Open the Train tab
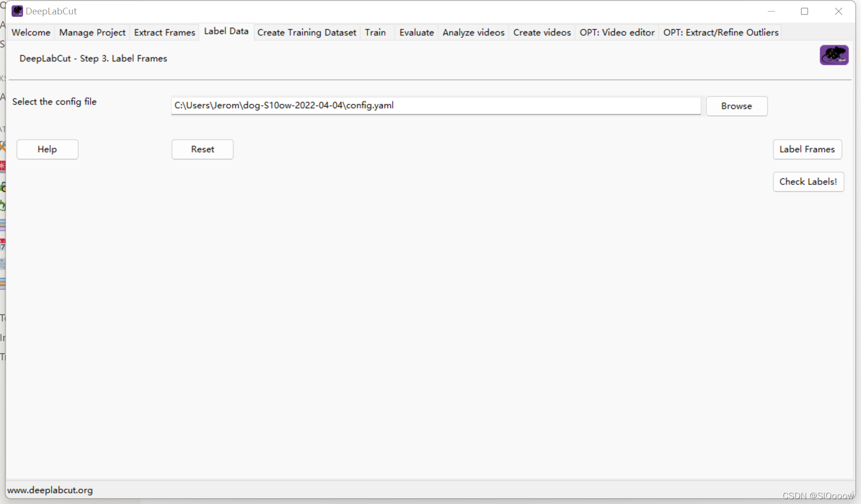Image resolution: width=861 pixels, height=504 pixels. point(375,32)
